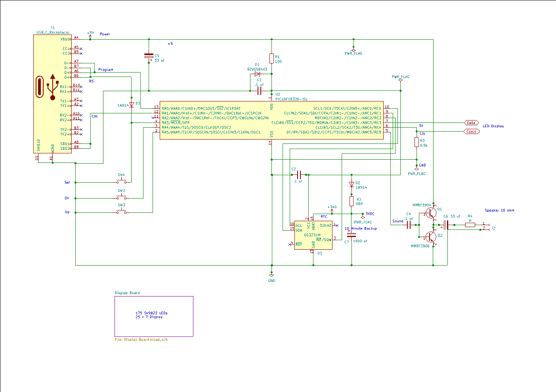Select the PIC16F18326 microcontroller U2 body
Screen dimensions: 556x392
pyautogui.click(x=271, y=120)
